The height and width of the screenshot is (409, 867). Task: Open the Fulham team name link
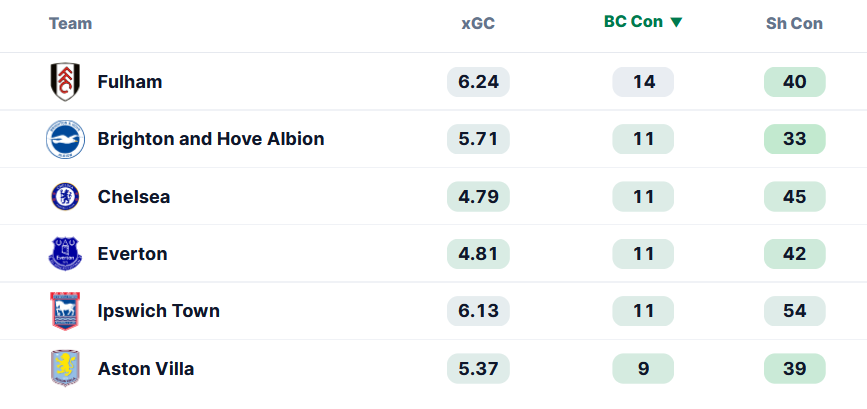tap(130, 82)
